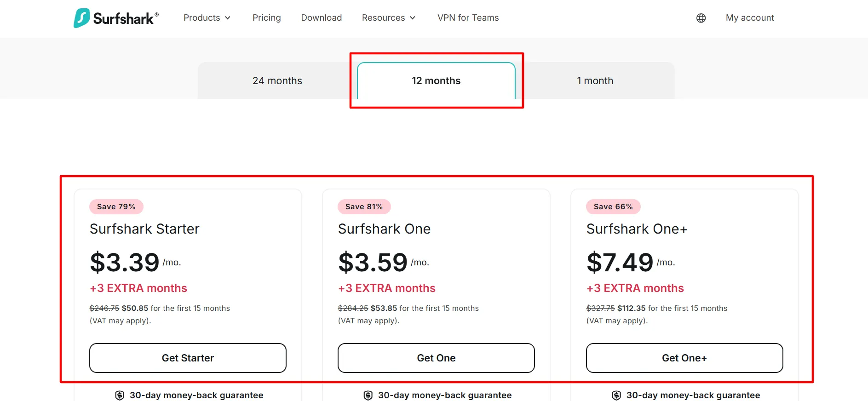868x401 pixels.
Task: Click 30-day money-back guarantee under Get One+
Action: [x=693, y=395]
